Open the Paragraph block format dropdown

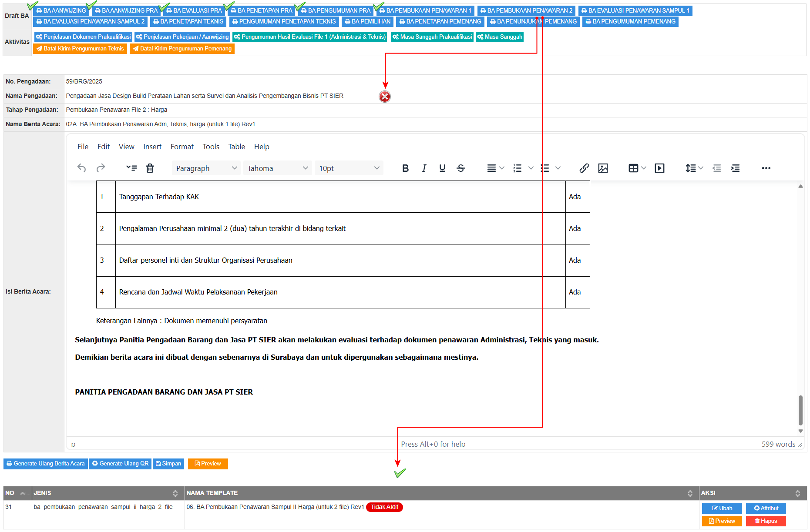pos(206,168)
